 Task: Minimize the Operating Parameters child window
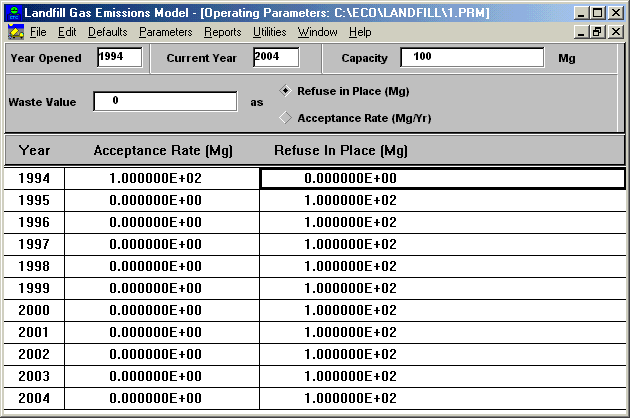[x=581, y=32]
